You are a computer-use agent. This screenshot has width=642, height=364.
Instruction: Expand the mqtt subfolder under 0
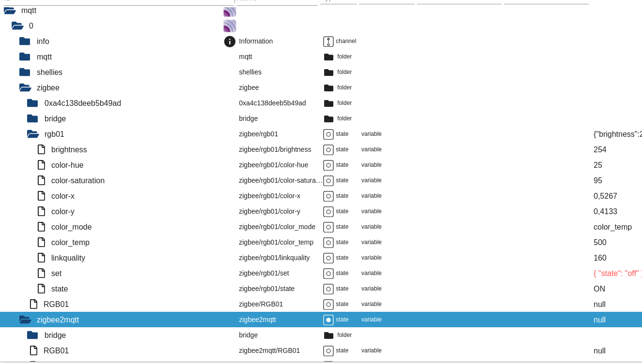(x=25, y=57)
